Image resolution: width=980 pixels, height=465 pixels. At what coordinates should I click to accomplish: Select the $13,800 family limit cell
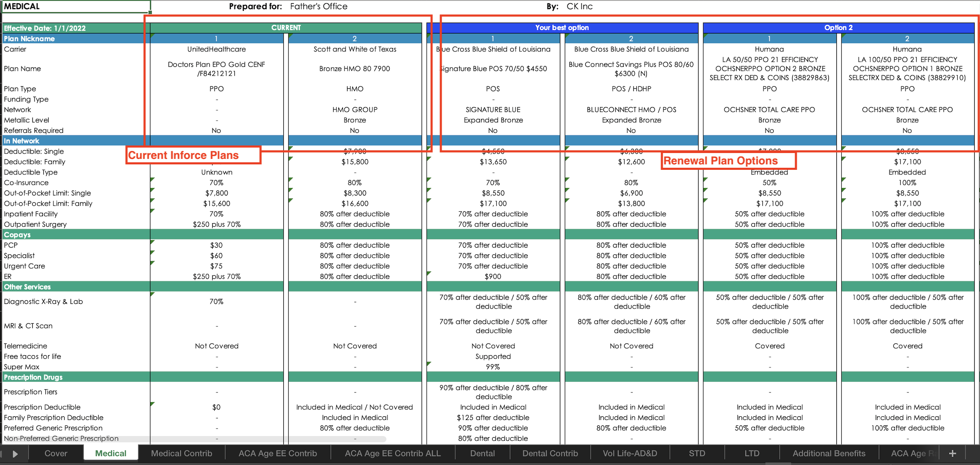tap(631, 203)
